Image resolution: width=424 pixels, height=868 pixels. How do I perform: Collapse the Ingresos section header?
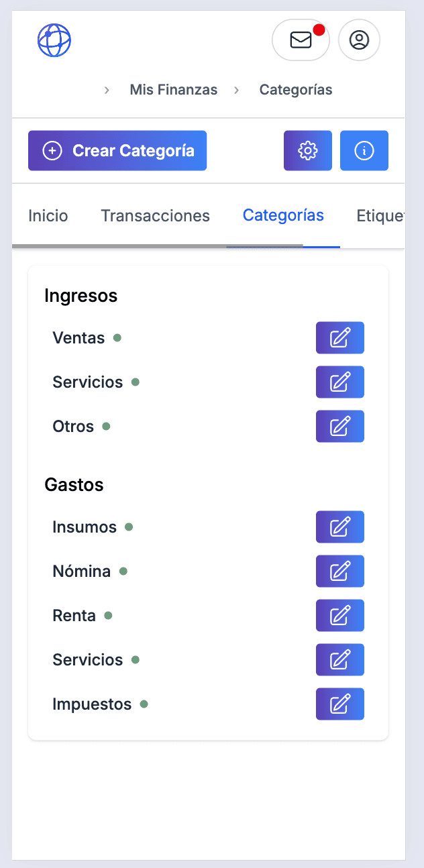coord(81,295)
